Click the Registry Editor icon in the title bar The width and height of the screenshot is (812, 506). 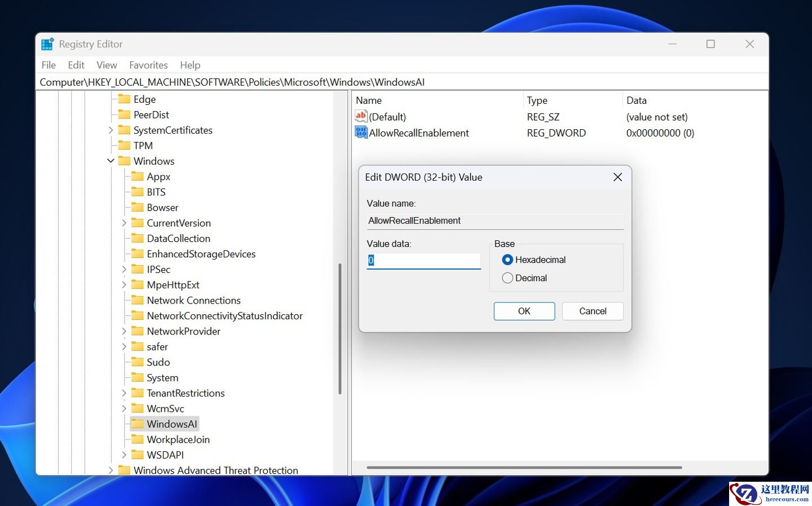click(47, 43)
